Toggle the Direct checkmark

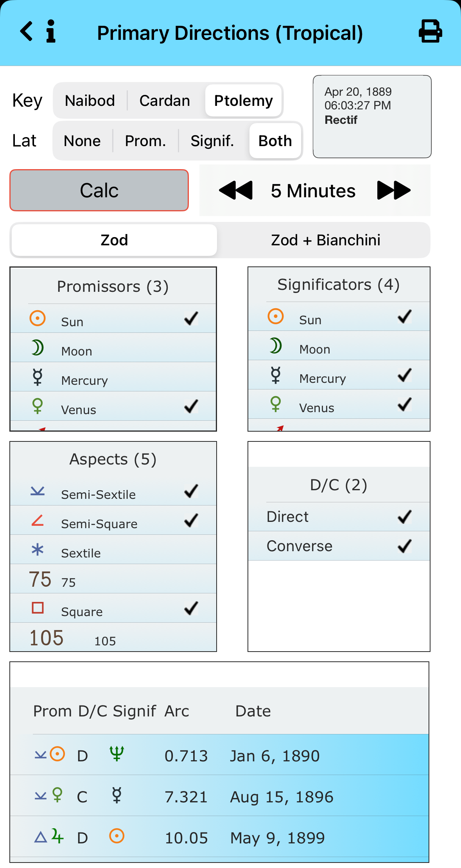(404, 517)
